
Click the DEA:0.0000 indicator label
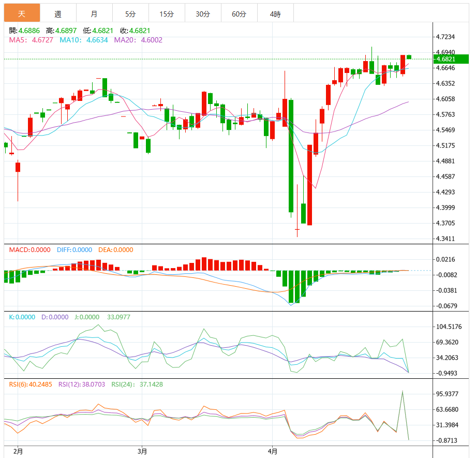pos(116,249)
